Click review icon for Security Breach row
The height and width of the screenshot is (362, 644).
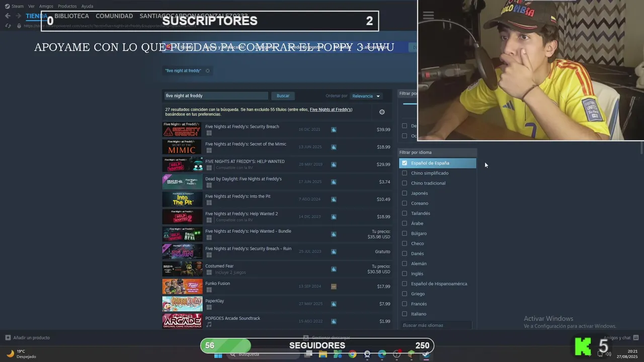coord(334,130)
